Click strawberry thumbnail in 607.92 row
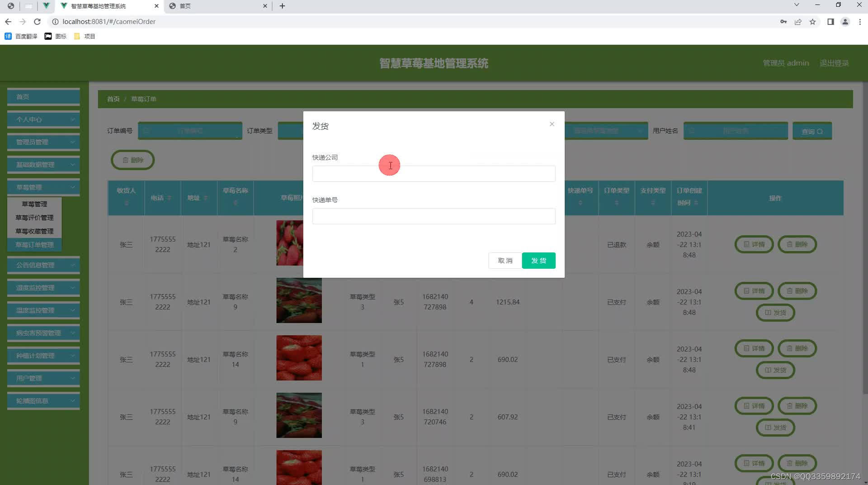This screenshot has width=868, height=485. 299,415
